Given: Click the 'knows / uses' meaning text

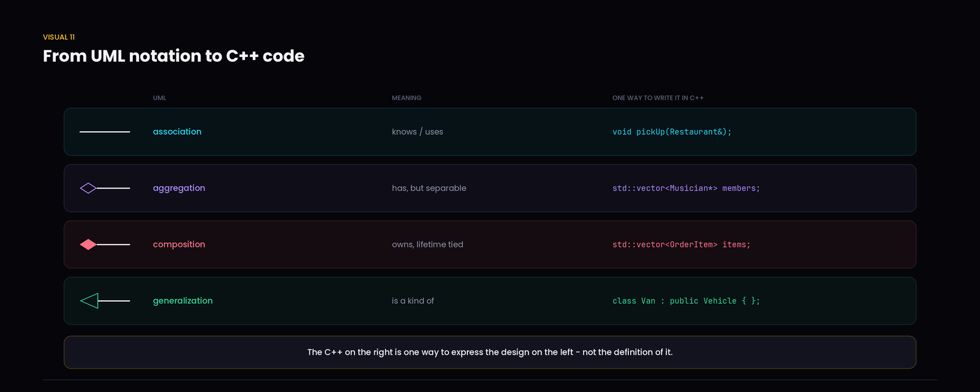Looking at the screenshot, I should click(x=417, y=132).
